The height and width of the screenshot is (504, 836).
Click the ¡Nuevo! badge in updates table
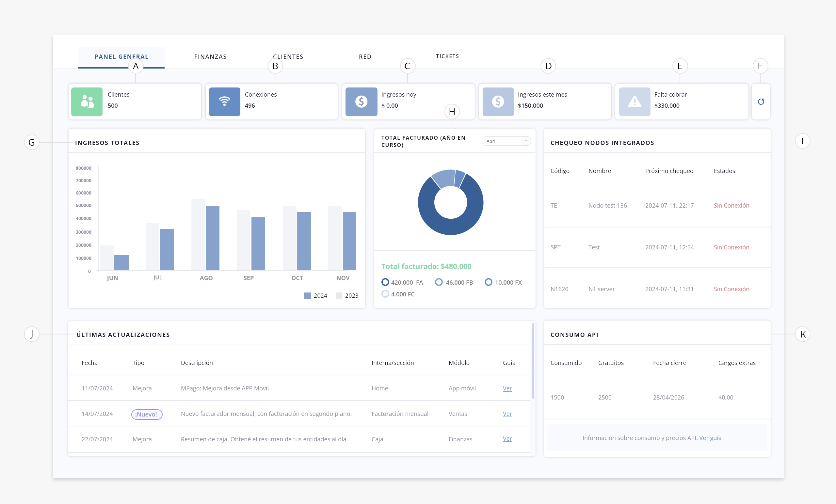pos(147,414)
